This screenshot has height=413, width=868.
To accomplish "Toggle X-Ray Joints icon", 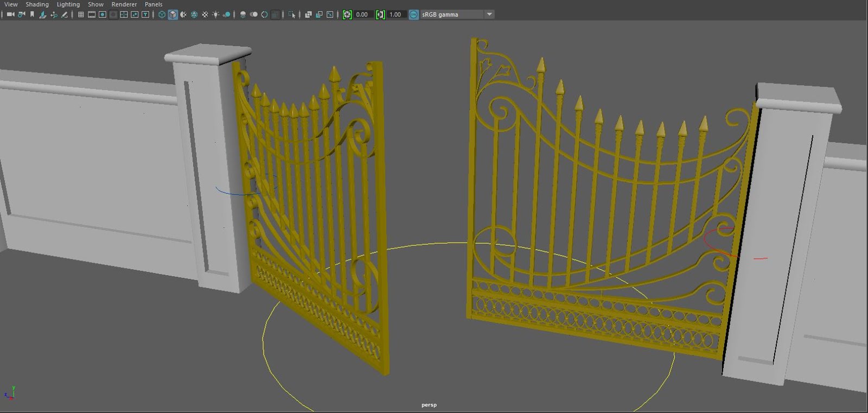I will [330, 15].
